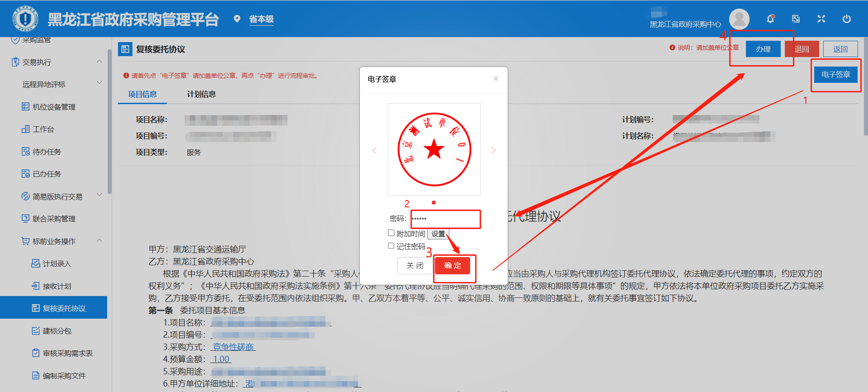The image size is (868, 392).
Task: Open 采购监管 in the sidebar
Action: [37, 40]
